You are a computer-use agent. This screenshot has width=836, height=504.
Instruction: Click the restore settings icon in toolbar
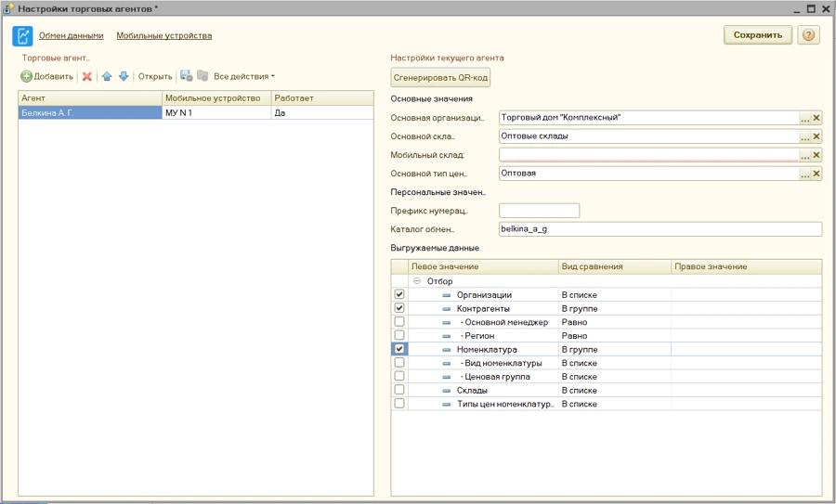(202, 76)
